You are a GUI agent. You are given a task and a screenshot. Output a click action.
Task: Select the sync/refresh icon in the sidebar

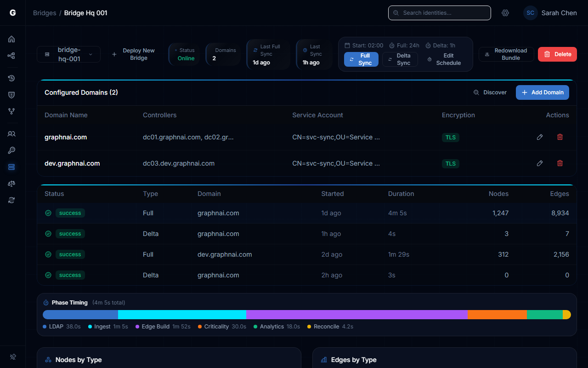click(x=11, y=200)
